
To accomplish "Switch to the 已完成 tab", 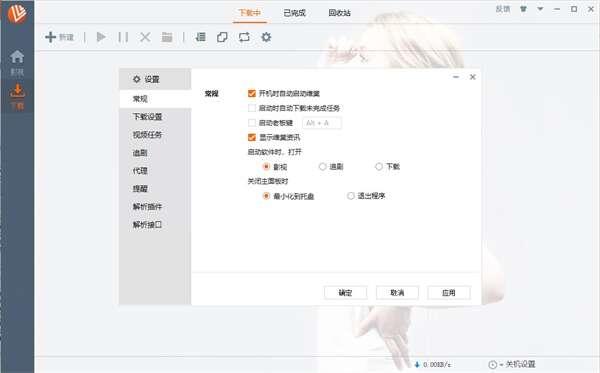I will tap(294, 13).
